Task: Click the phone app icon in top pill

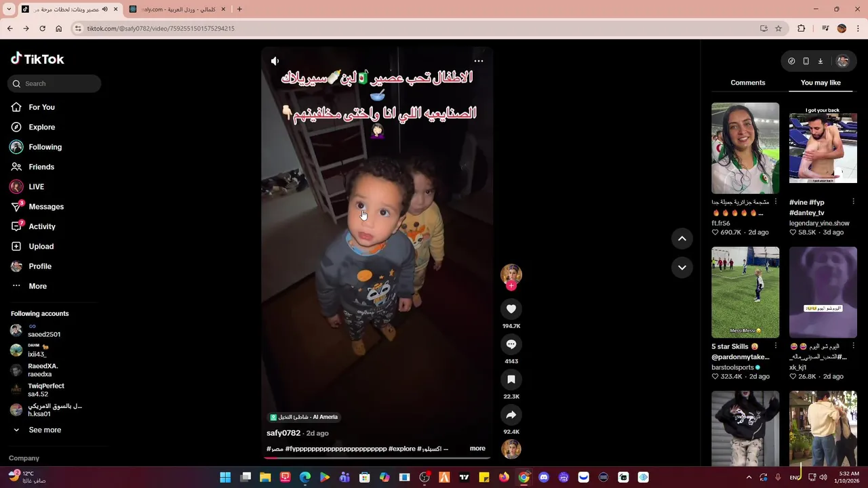Action: pyautogui.click(x=806, y=61)
